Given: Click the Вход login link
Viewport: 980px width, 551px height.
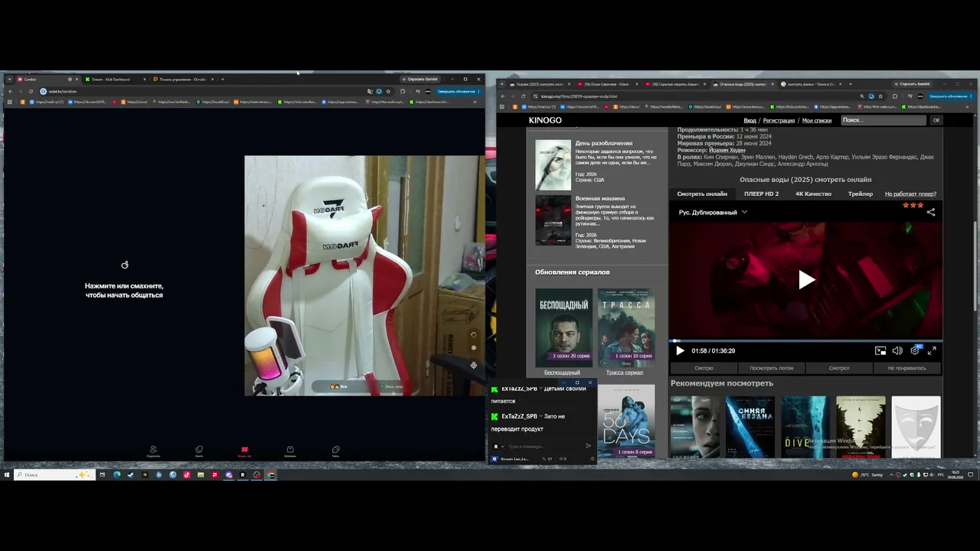Looking at the screenshot, I should 750,120.
